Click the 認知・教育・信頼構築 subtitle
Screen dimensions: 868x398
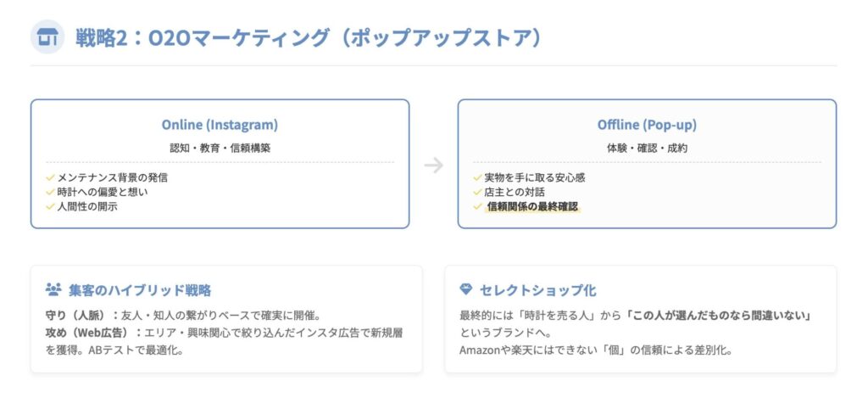click(220, 148)
